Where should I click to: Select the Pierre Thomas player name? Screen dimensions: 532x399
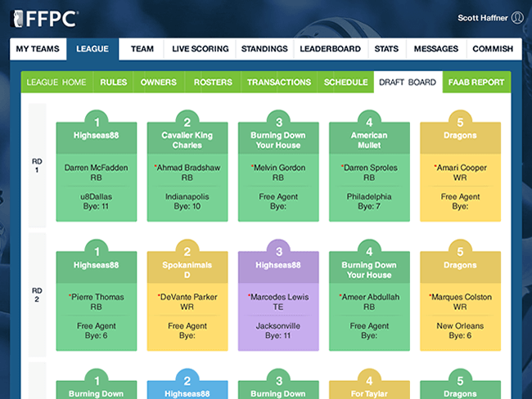[x=97, y=297]
